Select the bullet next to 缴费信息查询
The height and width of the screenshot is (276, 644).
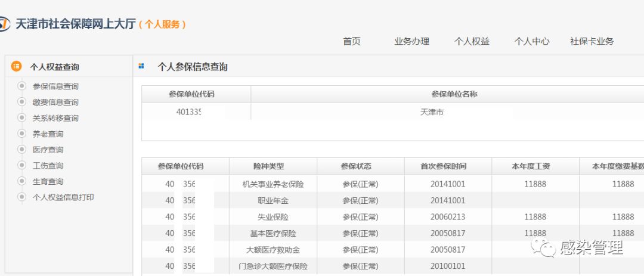pos(22,102)
